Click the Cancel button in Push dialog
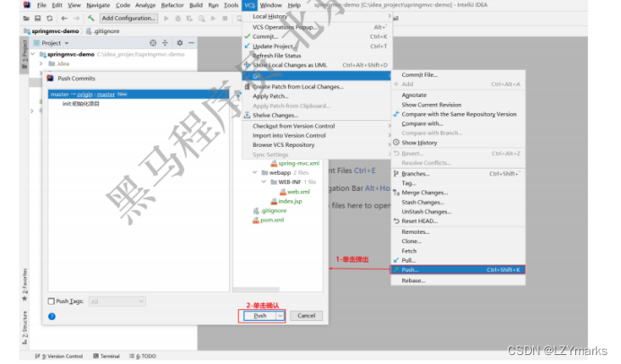The width and height of the screenshot is (621, 364). [x=306, y=316]
